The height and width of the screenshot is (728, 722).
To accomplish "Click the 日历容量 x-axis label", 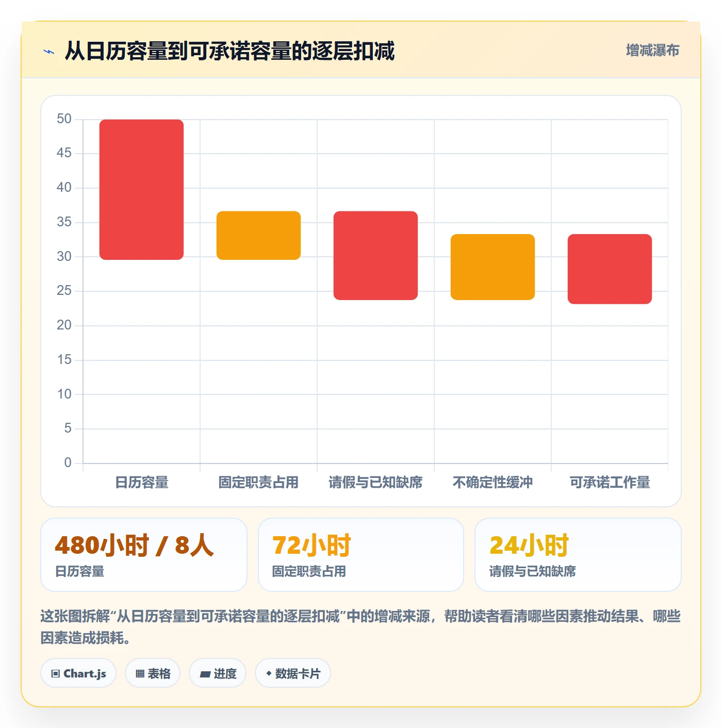I will tap(142, 483).
